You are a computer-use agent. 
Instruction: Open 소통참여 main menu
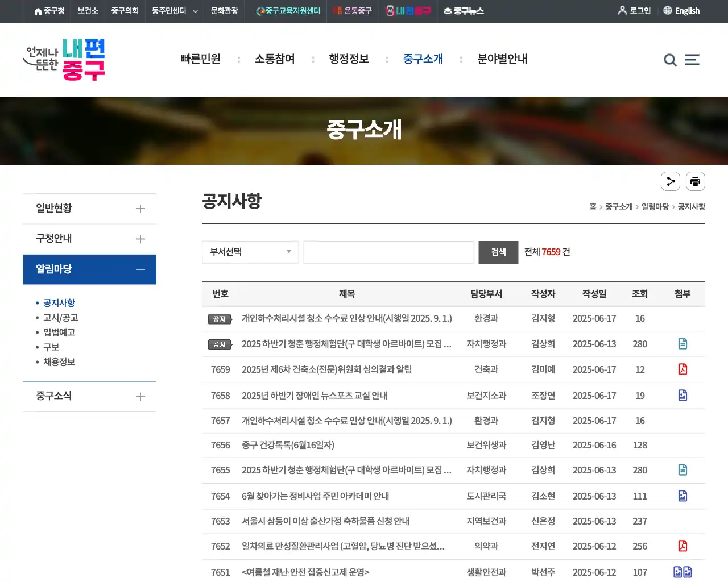(275, 59)
